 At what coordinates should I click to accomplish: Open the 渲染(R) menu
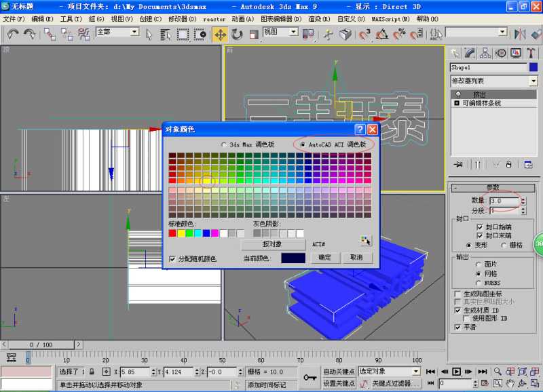point(319,19)
